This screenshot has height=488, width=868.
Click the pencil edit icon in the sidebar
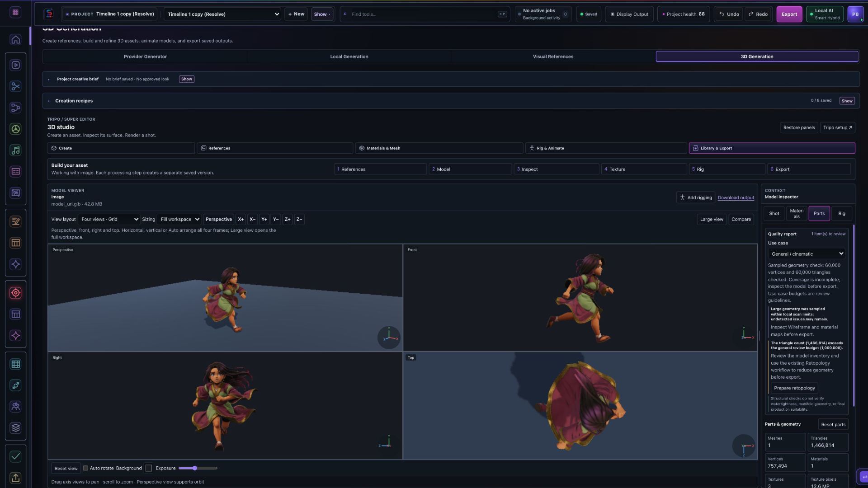point(15,221)
